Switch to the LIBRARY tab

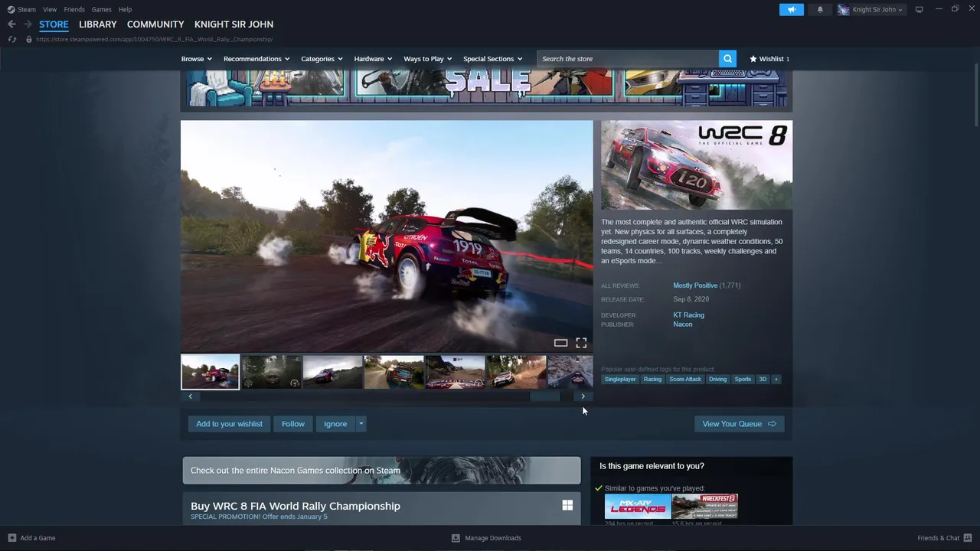[98, 24]
